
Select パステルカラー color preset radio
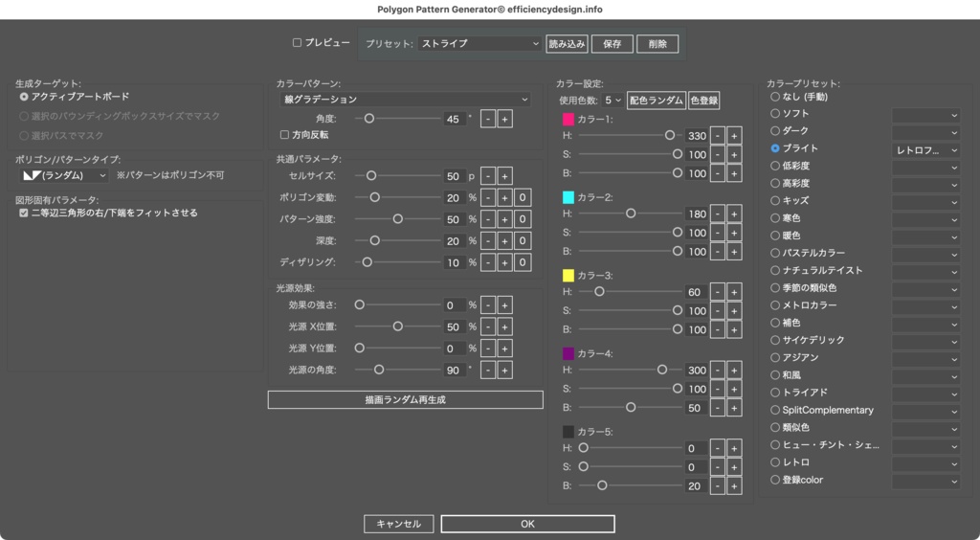click(775, 253)
